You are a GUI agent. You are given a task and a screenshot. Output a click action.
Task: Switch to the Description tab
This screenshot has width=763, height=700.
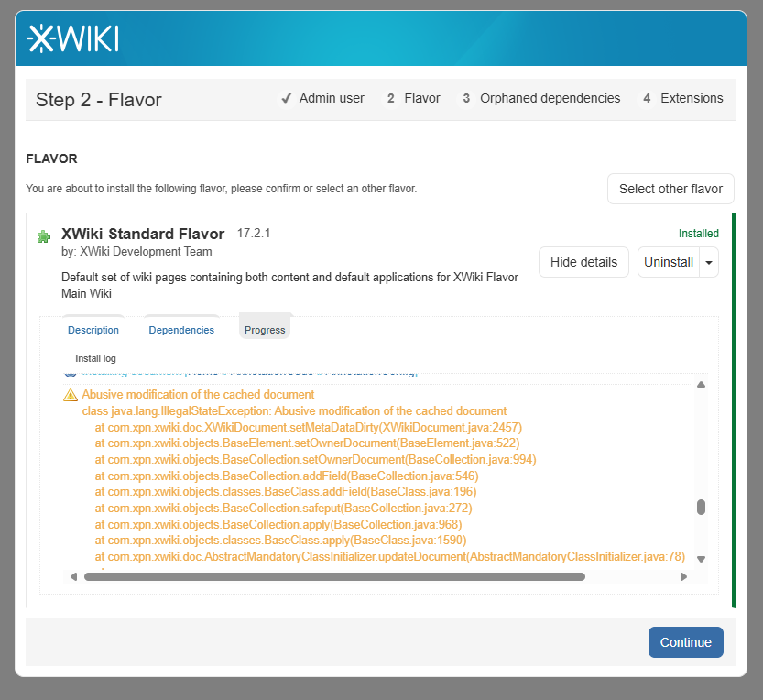[x=93, y=330]
